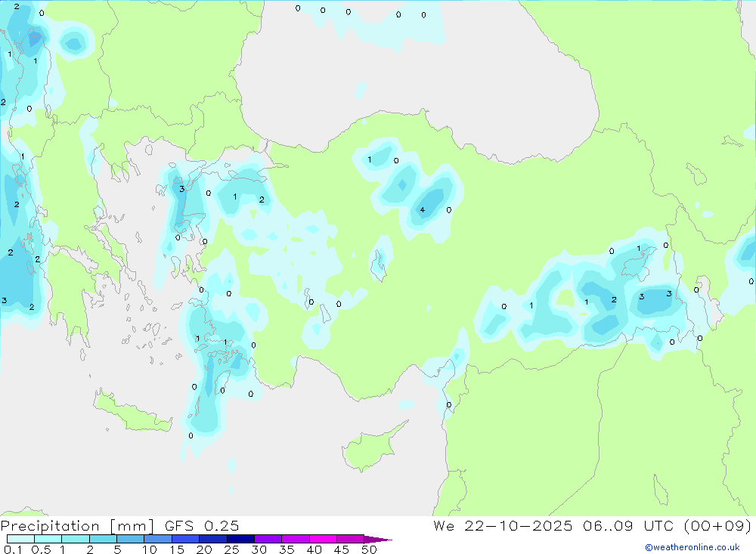Open the weatheronline.co.uk copyright link
The image size is (756, 554).
[692, 547]
